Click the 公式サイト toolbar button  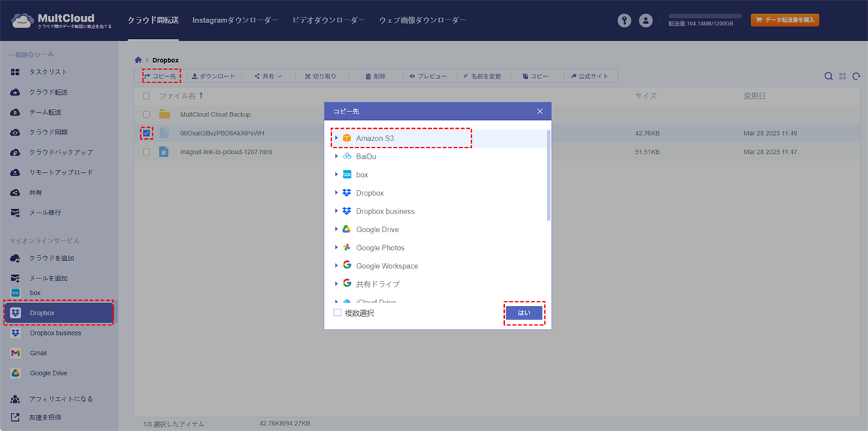590,76
